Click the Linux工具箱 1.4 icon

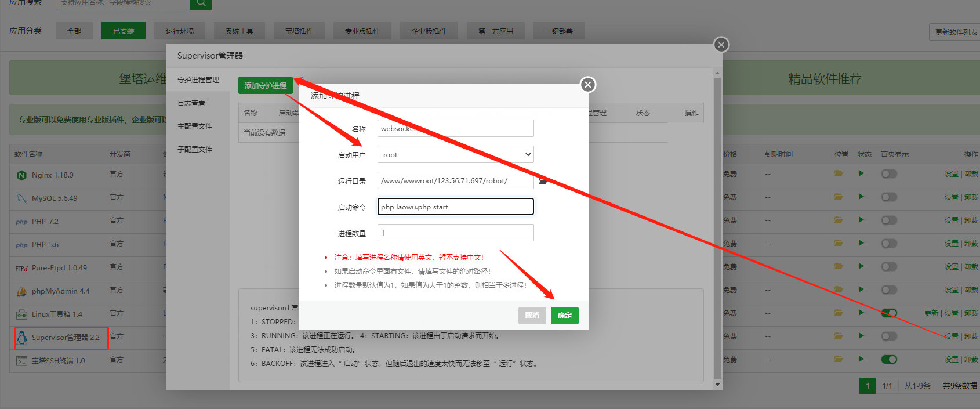point(21,314)
